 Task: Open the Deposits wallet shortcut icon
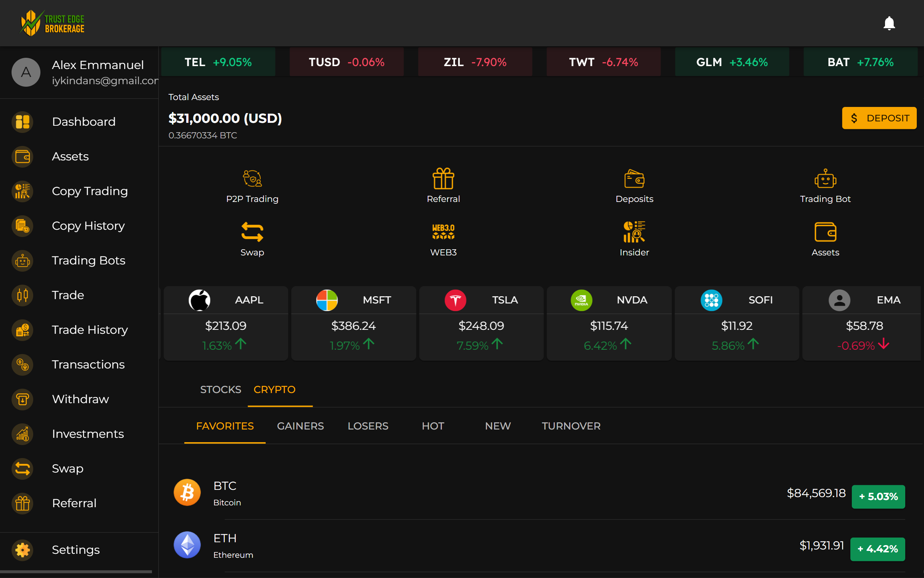click(x=634, y=178)
